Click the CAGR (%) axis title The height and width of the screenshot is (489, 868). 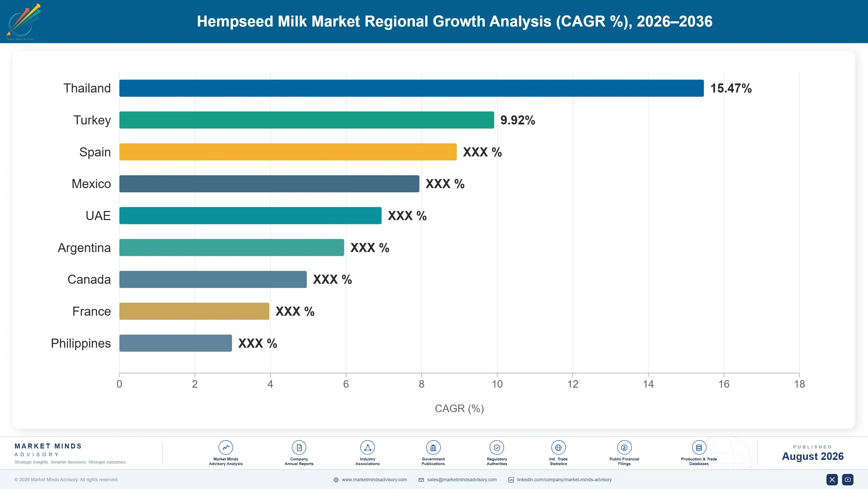tap(459, 408)
